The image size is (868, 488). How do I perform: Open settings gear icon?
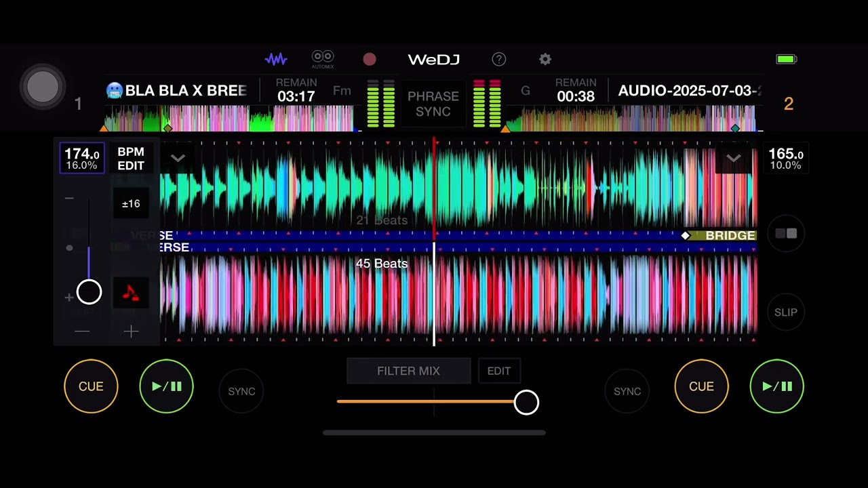pyautogui.click(x=545, y=60)
